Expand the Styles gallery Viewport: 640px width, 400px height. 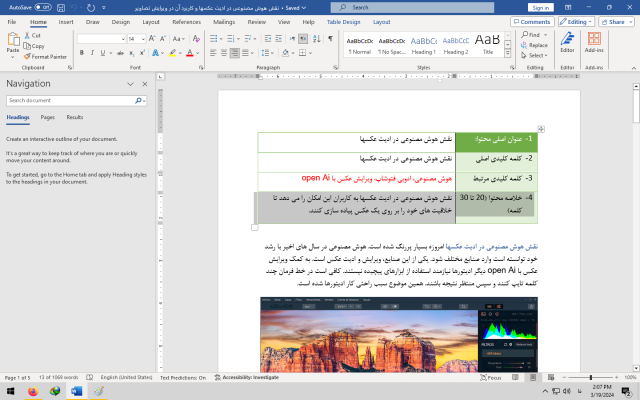click(x=508, y=54)
